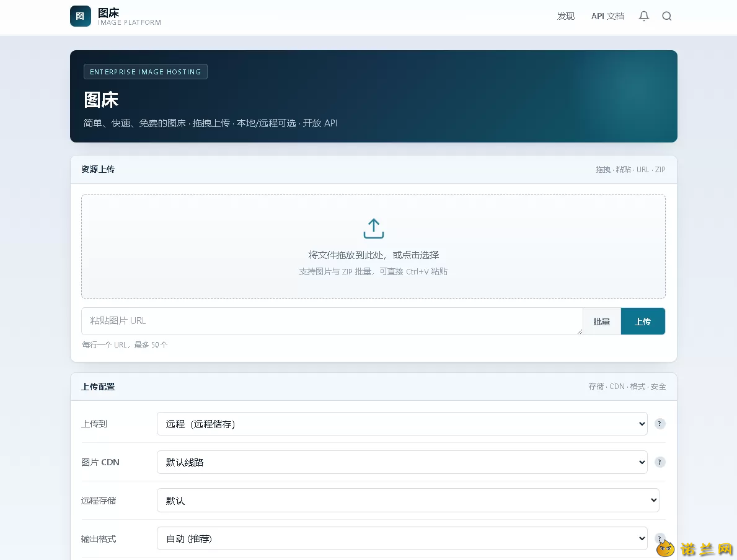Click the file drop zone to choose files

click(x=373, y=247)
